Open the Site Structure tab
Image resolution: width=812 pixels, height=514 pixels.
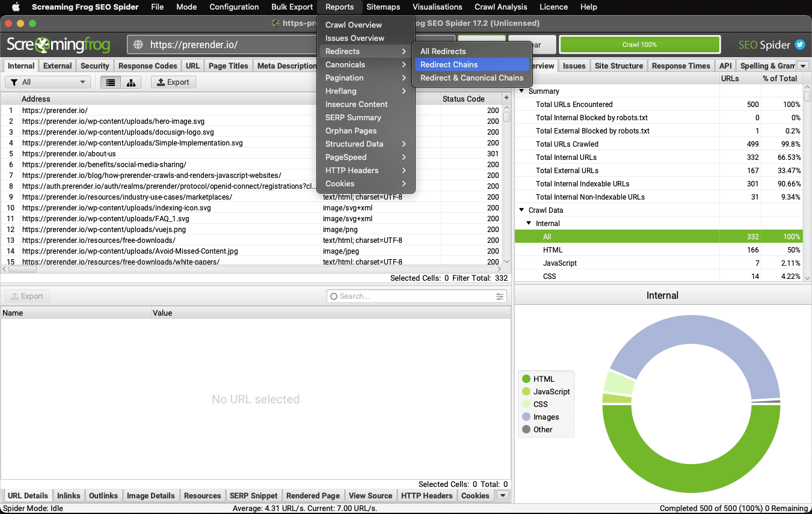(619, 66)
